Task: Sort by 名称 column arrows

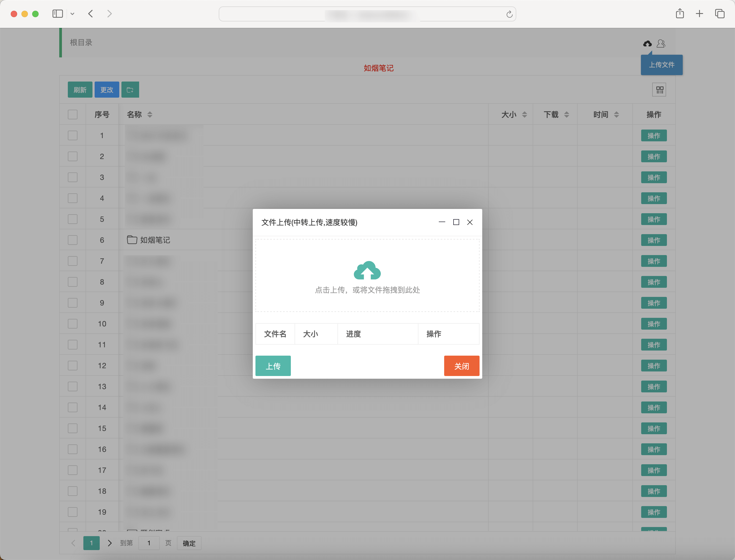Action: [150, 114]
